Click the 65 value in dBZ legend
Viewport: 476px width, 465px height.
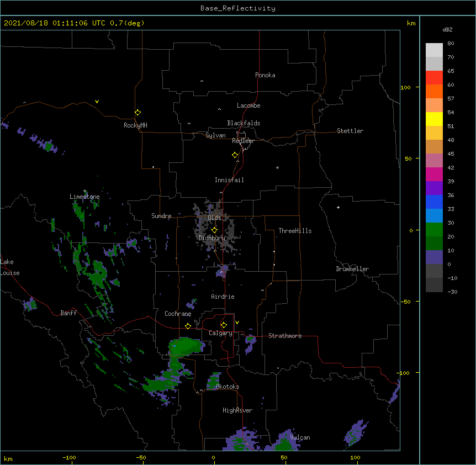451,71
